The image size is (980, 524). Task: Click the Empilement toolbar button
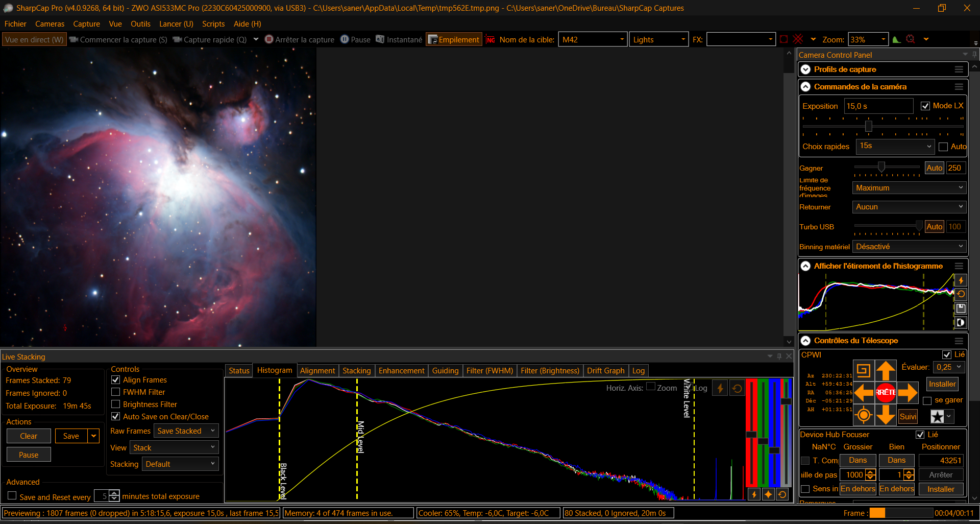tap(454, 39)
